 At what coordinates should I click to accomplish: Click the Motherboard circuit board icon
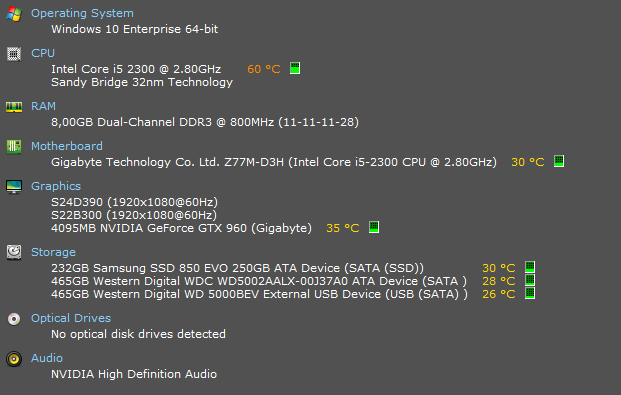coord(14,147)
